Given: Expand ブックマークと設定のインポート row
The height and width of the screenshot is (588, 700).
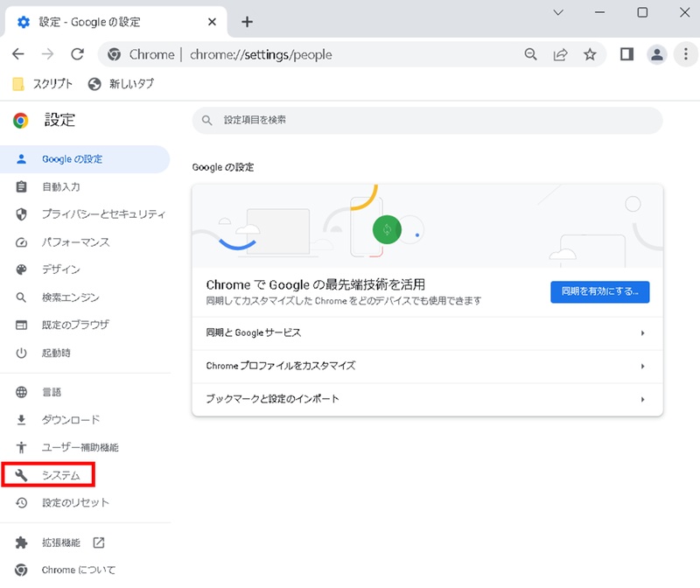Looking at the screenshot, I should (426, 400).
